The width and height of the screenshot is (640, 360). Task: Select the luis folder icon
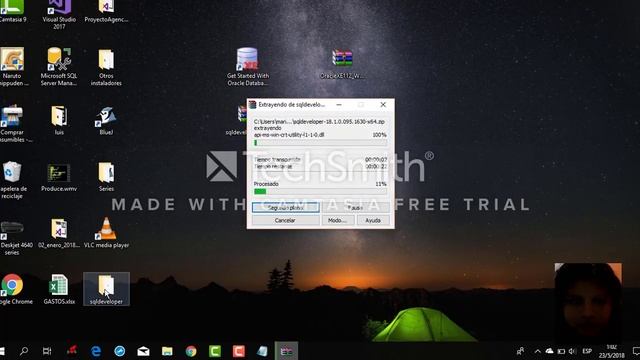pyautogui.click(x=59, y=120)
